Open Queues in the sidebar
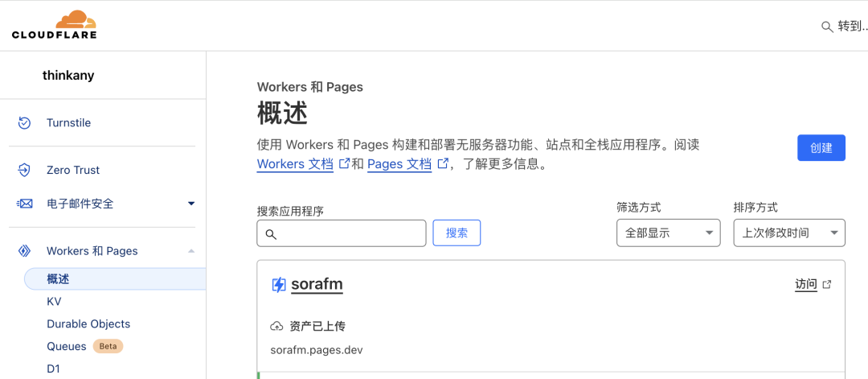The width and height of the screenshot is (868, 379). coord(67,346)
